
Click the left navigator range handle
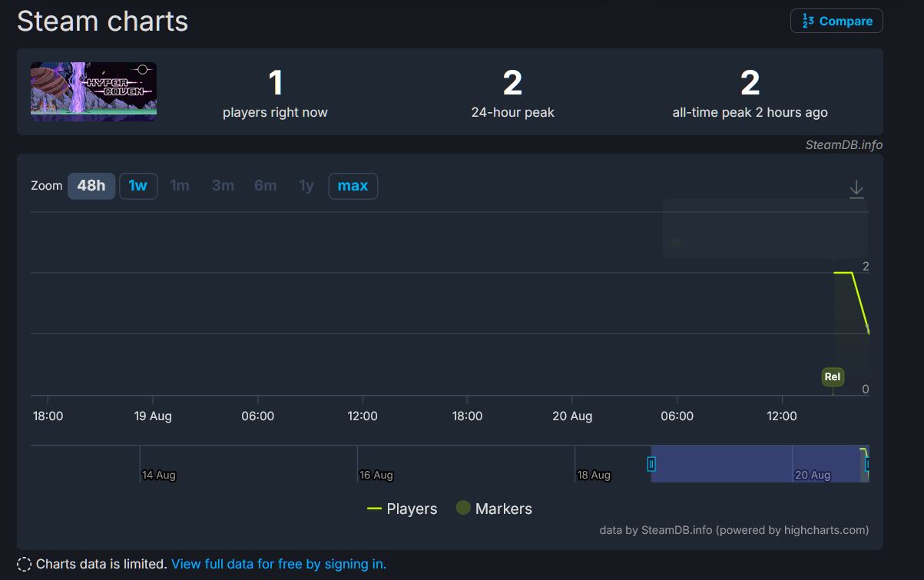tap(651, 464)
